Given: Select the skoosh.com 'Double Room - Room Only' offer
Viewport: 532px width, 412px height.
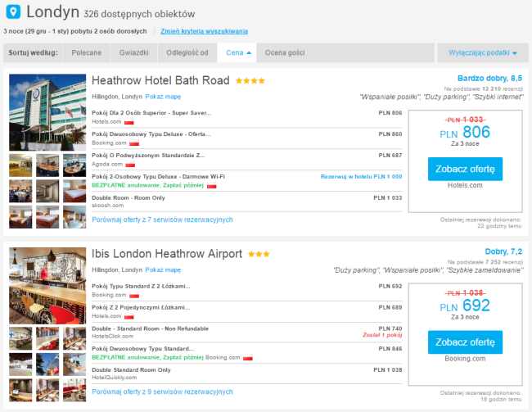Looking at the screenshot, I should point(246,201).
